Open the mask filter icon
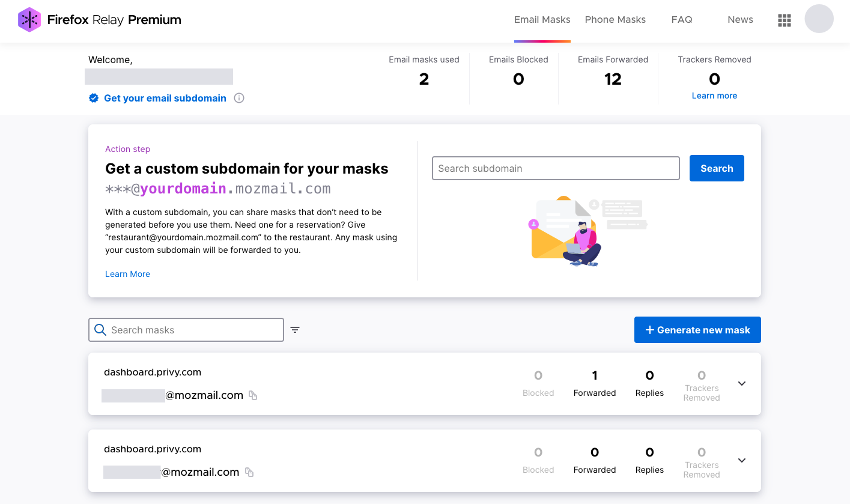The image size is (850, 504). 294,330
